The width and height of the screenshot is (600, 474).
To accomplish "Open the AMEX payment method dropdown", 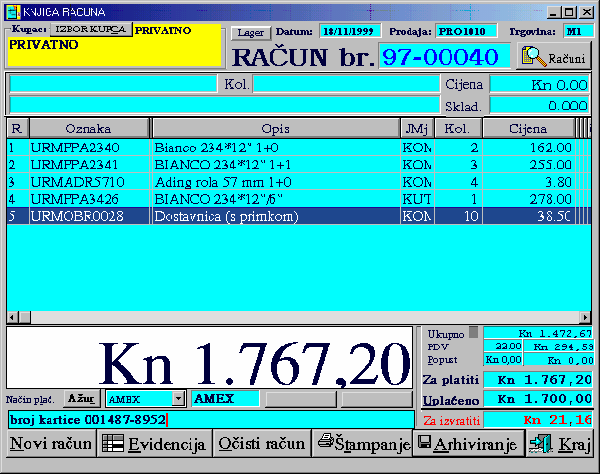I will 178,399.
